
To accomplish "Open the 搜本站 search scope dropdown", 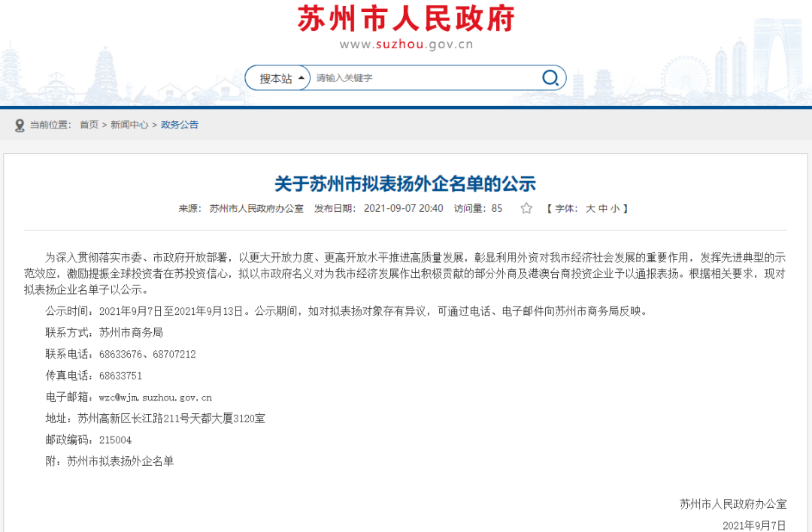I will point(277,77).
